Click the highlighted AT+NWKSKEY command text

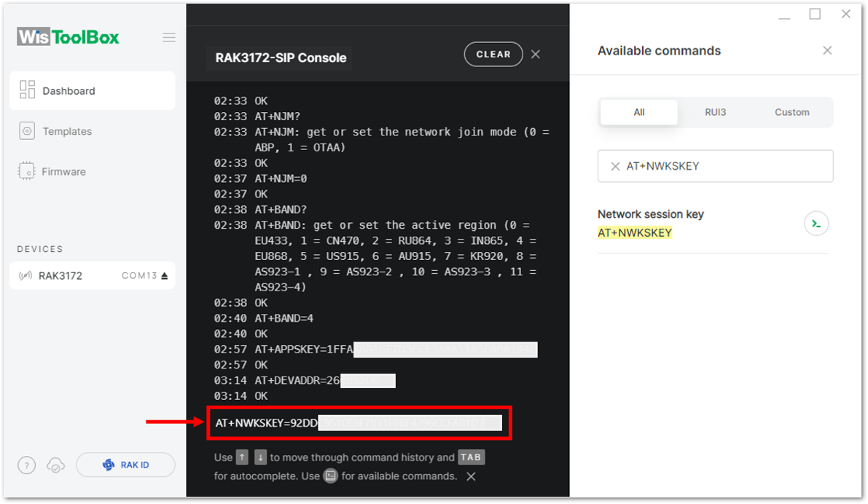(634, 233)
